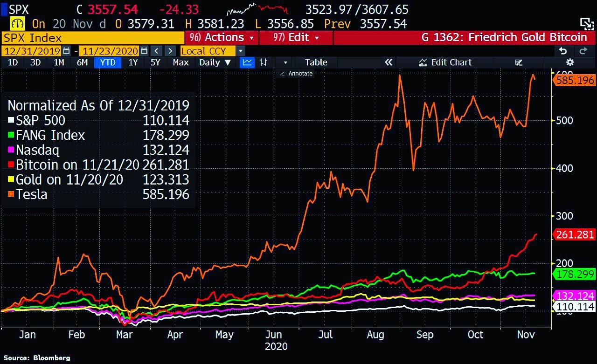Click the SPX intraday sparkline thumbnail
The image size is (597, 364).
point(257,9)
